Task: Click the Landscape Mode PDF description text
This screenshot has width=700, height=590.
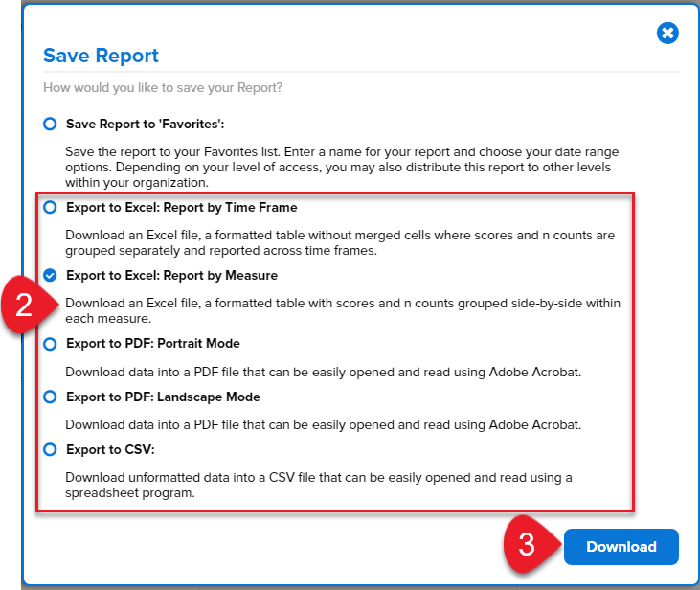Action: (x=324, y=424)
